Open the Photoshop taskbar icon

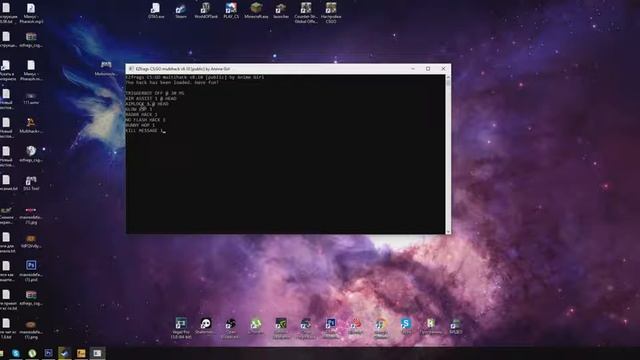pyautogui.click(x=49, y=353)
